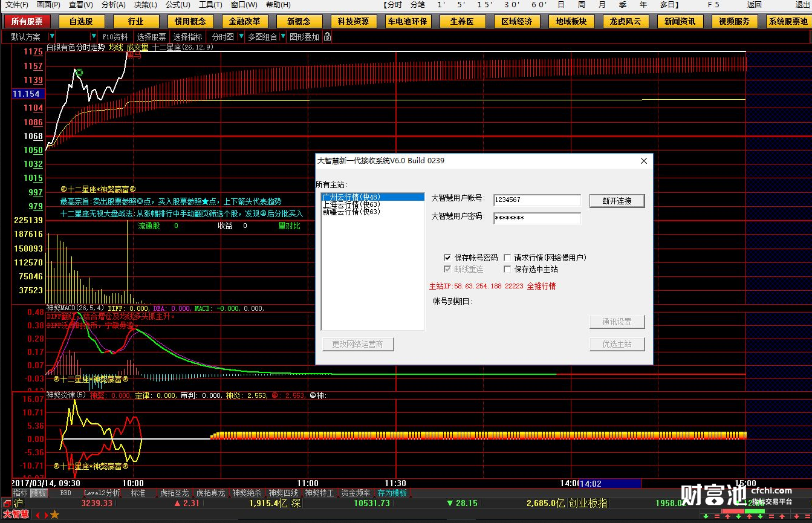812x523 pixels.
Task: Select 新疆云行情(快63) server
Action: (373, 212)
